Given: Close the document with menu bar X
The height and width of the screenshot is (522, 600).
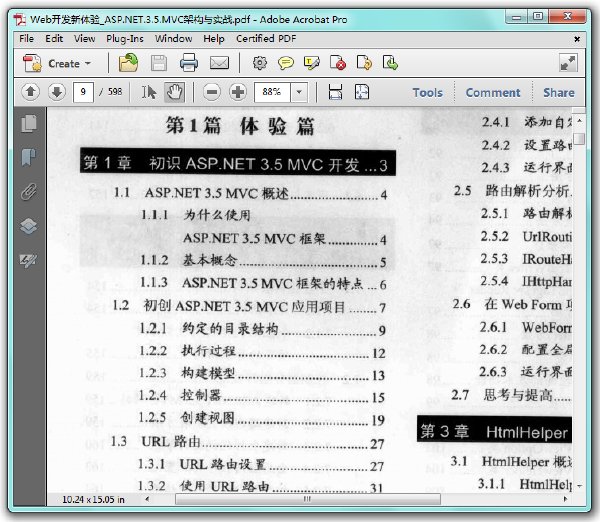Looking at the screenshot, I should click(x=577, y=39).
